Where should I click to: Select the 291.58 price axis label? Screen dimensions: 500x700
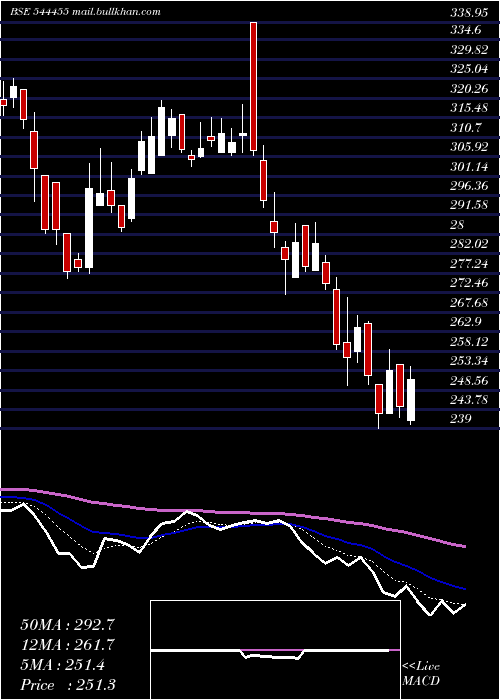(469, 205)
